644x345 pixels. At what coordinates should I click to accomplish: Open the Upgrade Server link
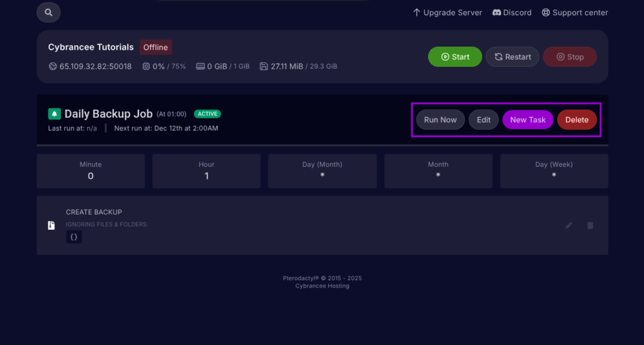[447, 13]
